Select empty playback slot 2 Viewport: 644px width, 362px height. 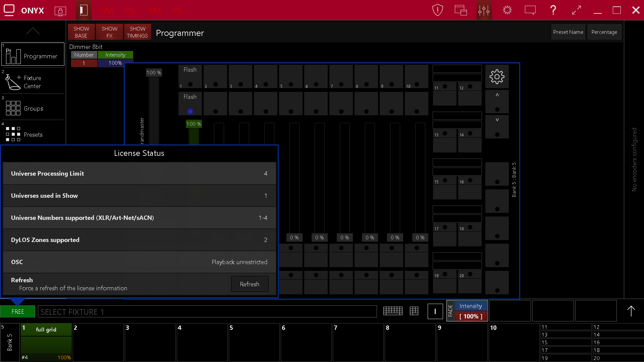(x=98, y=342)
